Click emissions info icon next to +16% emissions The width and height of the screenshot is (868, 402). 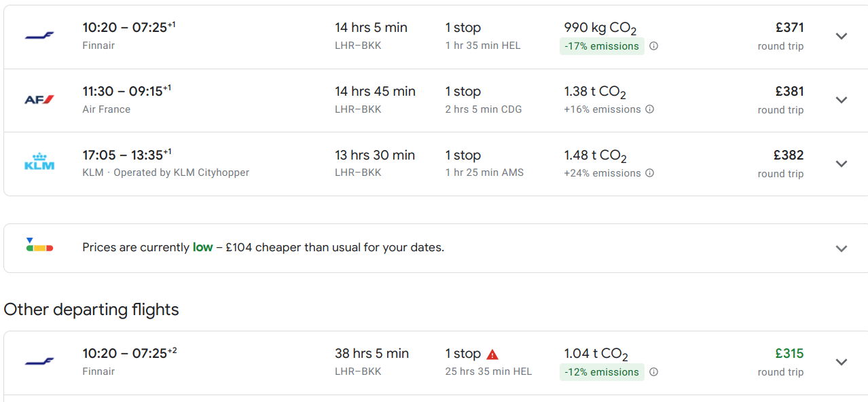(x=649, y=109)
